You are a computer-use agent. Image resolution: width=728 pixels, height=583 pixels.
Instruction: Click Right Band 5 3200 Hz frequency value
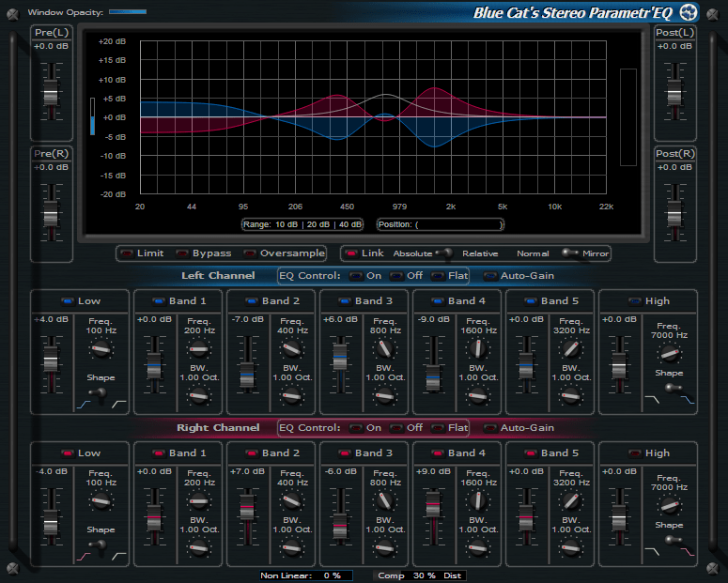pyautogui.click(x=571, y=483)
